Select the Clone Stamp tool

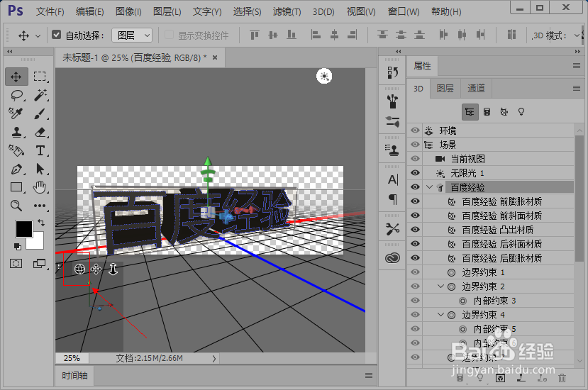[x=16, y=132]
